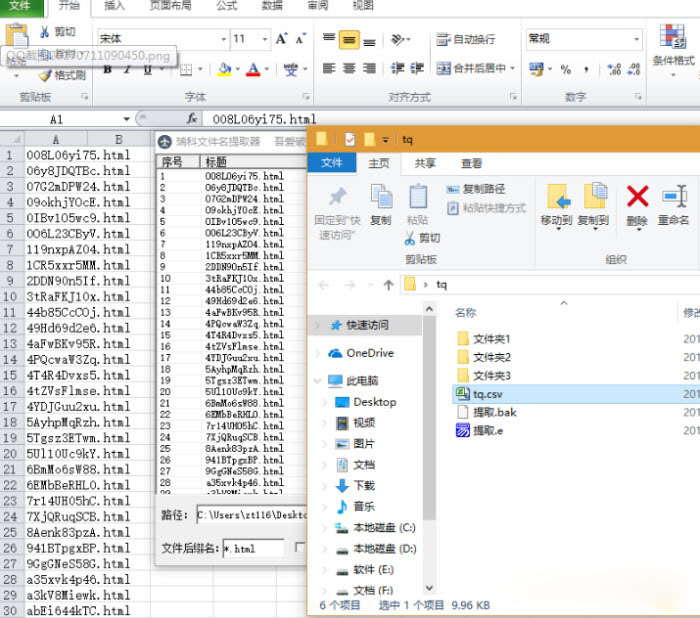Screen dimensions: 700x618
Task: Click 复制路径 in Explorer ribbon
Action: [476, 189]
